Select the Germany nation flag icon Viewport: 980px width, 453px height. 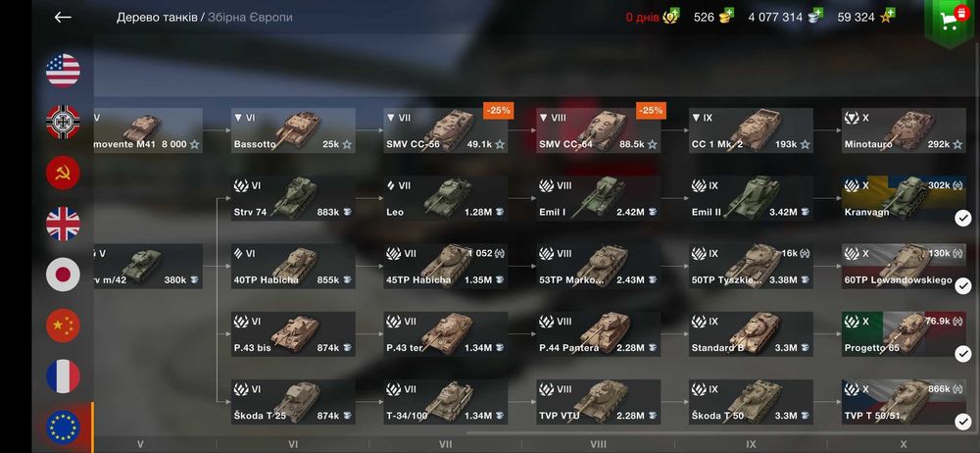click(x=63, y=122)
